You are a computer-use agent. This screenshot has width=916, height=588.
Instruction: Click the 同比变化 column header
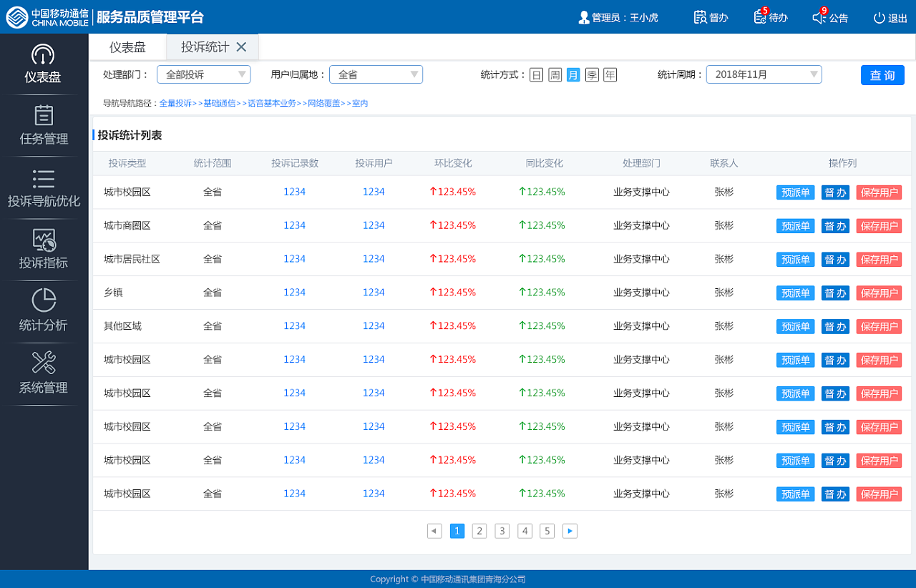(544, 163)
